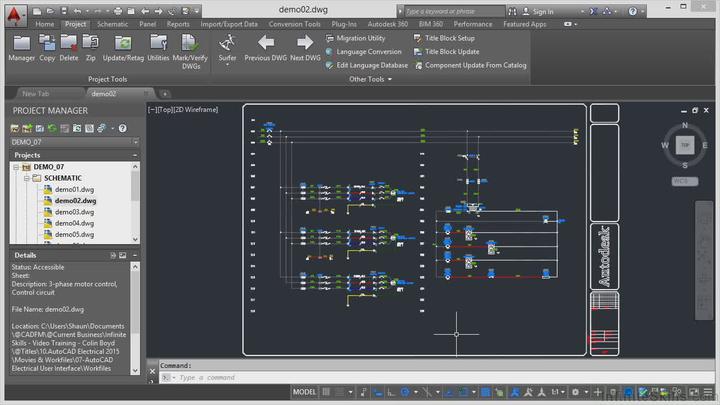Open the AutoCAD application menu
720x405 pixels.
15,14
